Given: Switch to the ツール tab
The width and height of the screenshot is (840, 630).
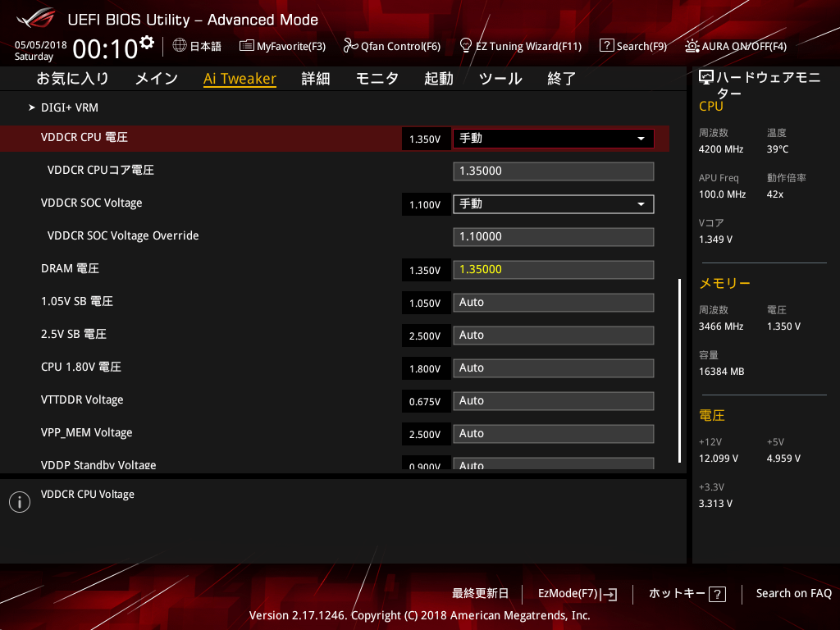Looking at the screenshot, I should [500, 79].
